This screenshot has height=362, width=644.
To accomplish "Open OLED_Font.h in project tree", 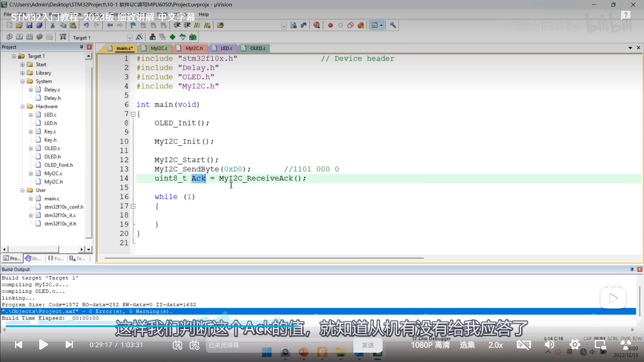I will click(x=58, y=165).
